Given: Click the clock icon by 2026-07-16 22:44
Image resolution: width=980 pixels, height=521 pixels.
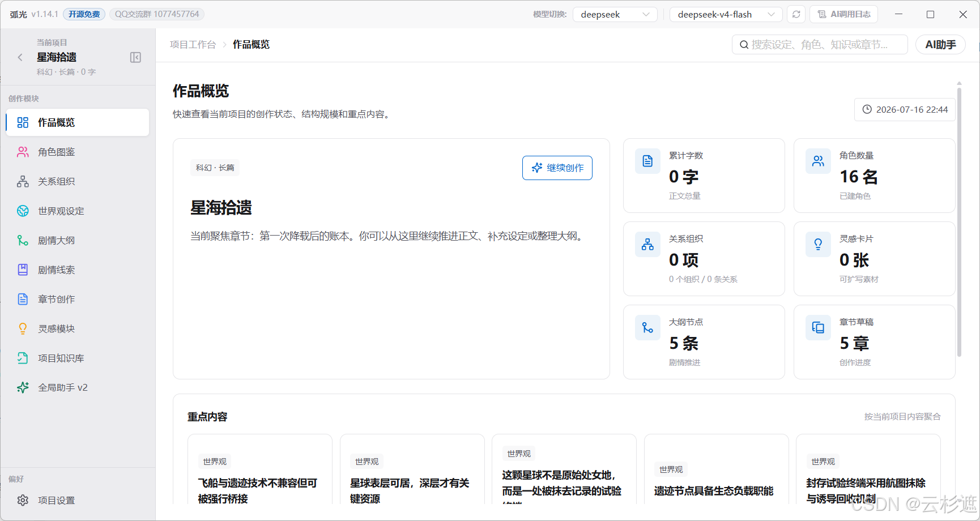Looking at the screenshot, I should pyautogui.click(x=867, y=109).
